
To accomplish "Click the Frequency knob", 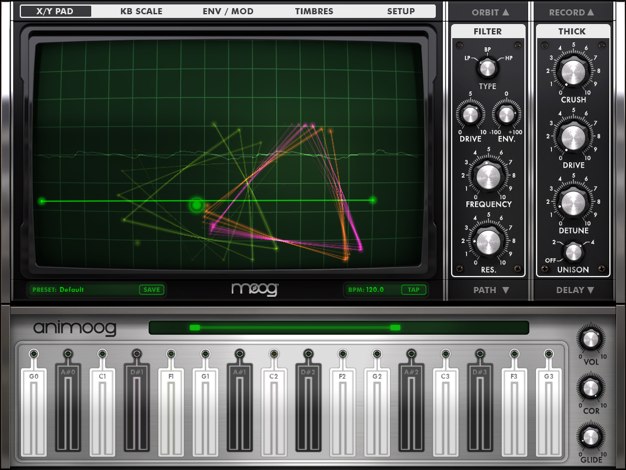I will 488,176.
